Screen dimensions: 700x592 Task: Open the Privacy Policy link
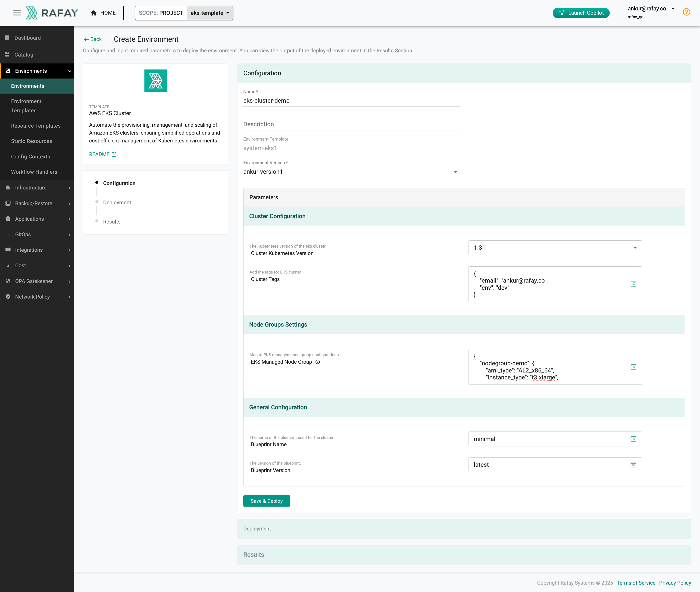[675, 583]
